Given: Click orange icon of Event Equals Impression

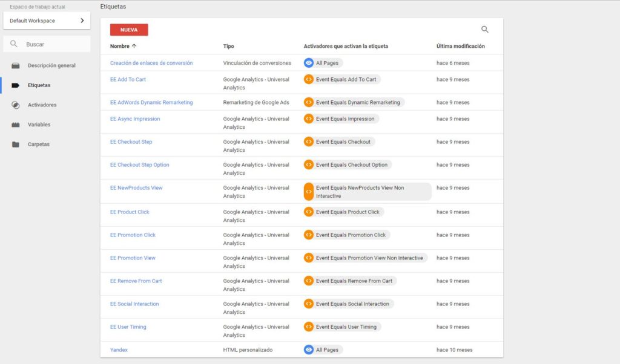Looking at the screenshot, I should (x=309, y=119).
